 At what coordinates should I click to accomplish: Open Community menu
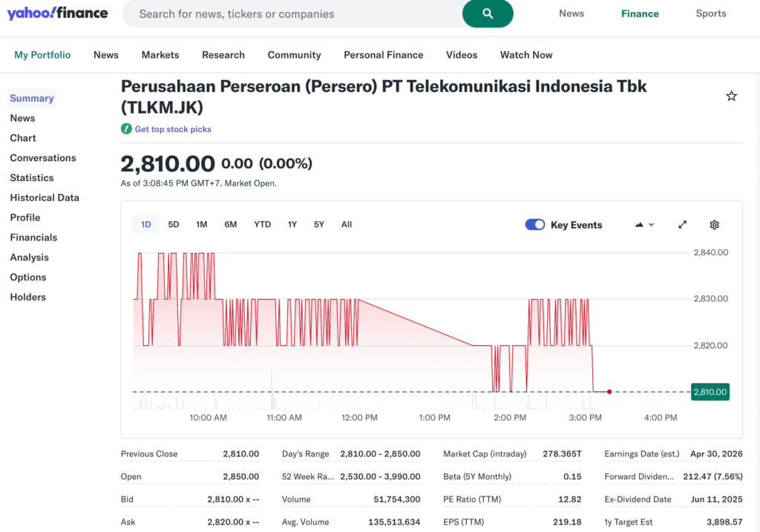point(294,55)
